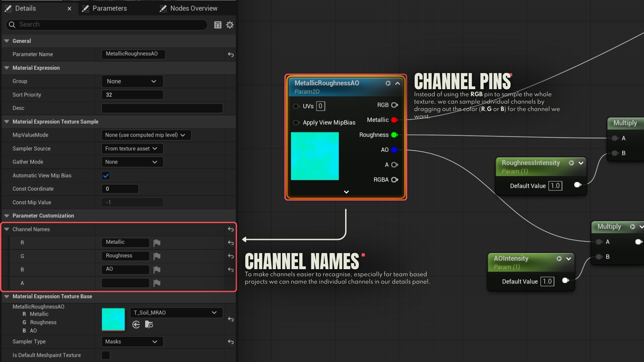Click the flag icon beside the Metallic channel
The width and height of the screenshot is (644, 362).
(157, 243)
